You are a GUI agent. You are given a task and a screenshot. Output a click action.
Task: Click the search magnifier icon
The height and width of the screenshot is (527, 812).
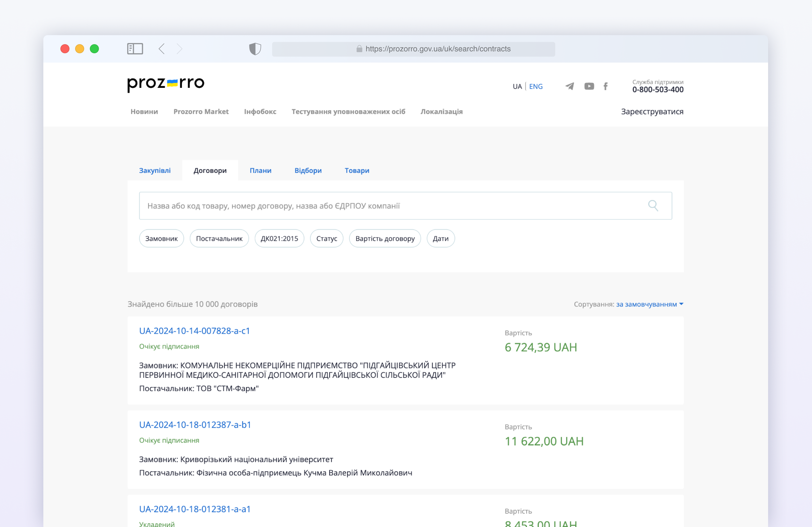tap(653, 206)
